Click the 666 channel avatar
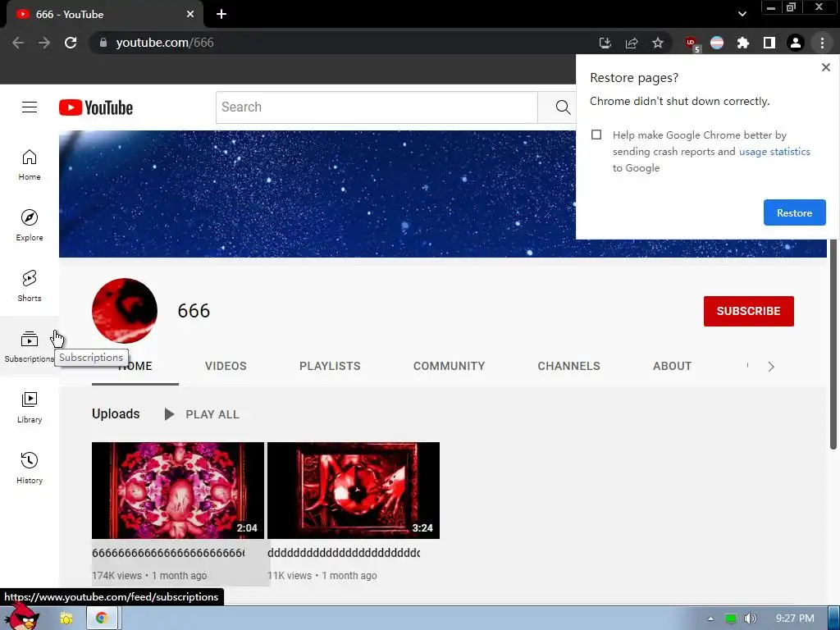840x630 pixels. (125, 311)
